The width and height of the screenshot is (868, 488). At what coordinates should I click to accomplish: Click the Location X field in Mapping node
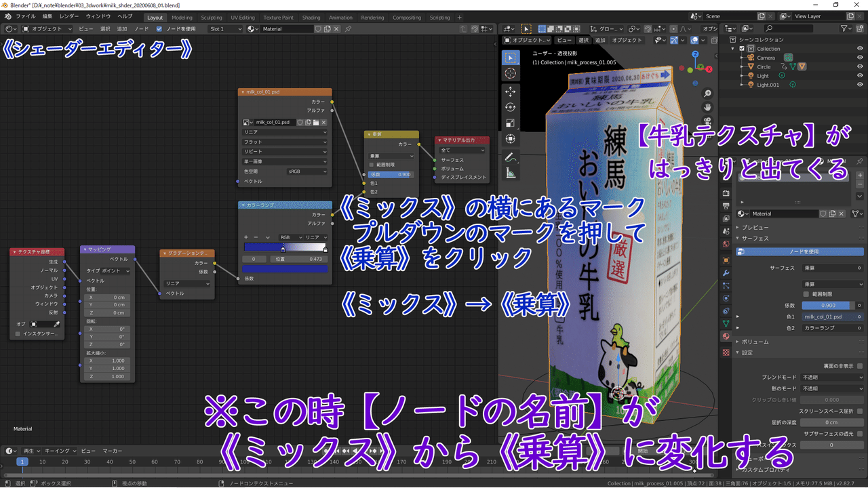tap(106, 297)
